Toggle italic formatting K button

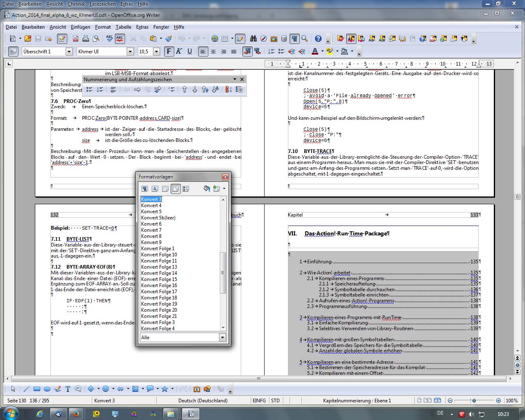[179, 51]
